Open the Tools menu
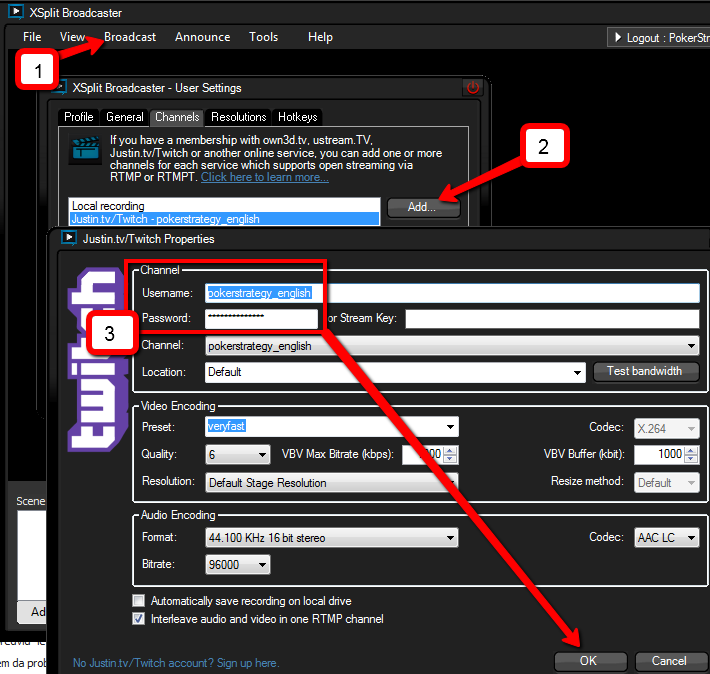Viewport: 710px width, 674px height. click(264, 37)
